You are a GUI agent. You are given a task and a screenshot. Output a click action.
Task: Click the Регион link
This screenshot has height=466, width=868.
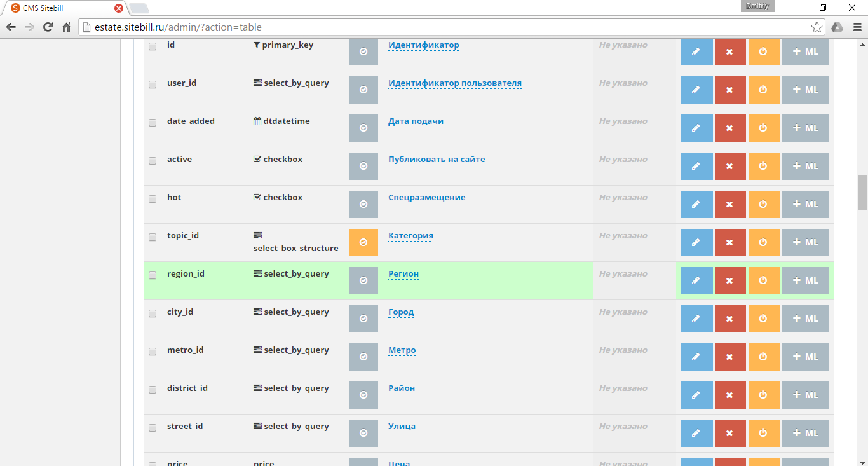coord(403,274)
